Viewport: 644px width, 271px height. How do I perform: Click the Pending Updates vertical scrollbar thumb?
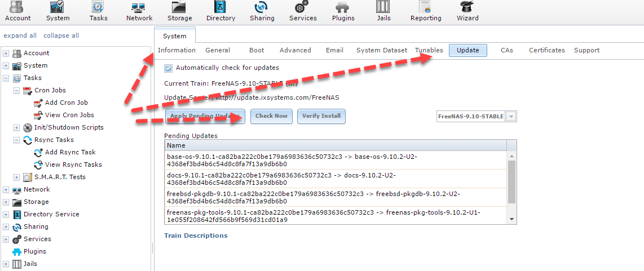coord(511,182)
